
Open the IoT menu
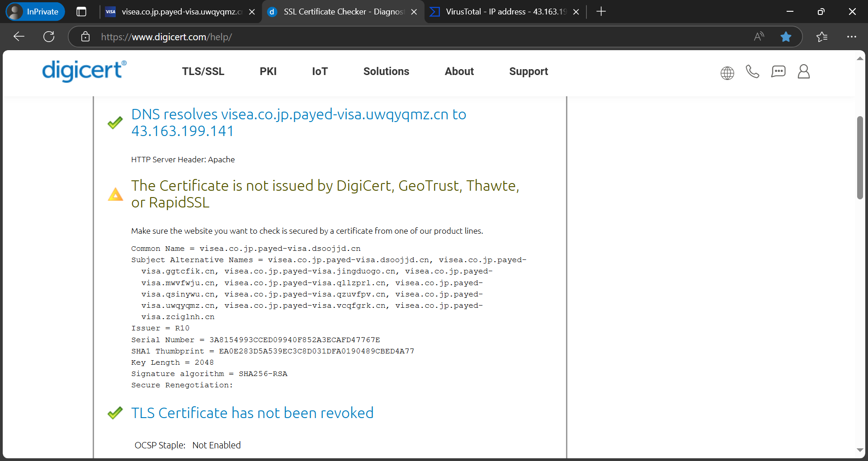pyautogui.click(x=320, y=71)
